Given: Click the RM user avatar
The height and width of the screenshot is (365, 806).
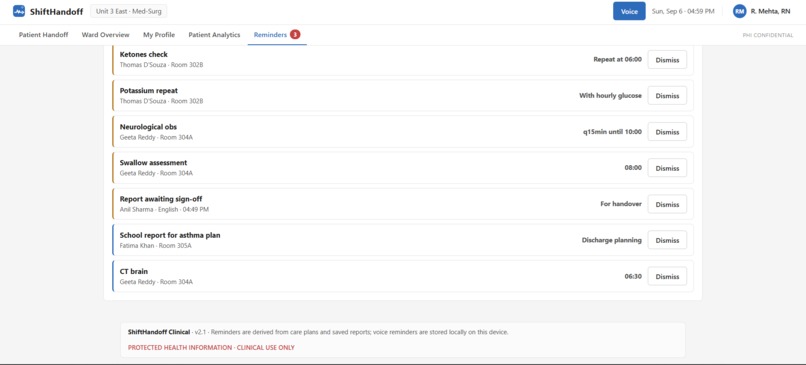Looking at the screenshot, I should click(740, 11).
